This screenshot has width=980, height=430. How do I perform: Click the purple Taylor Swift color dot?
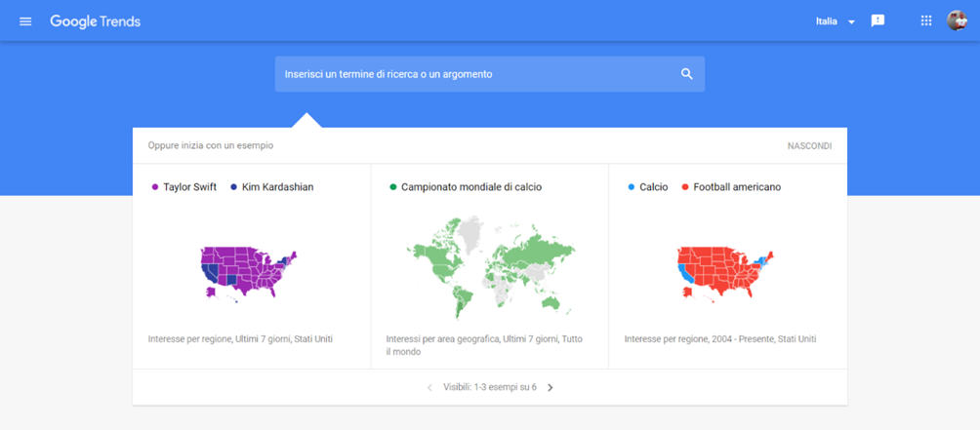(155, 187)
